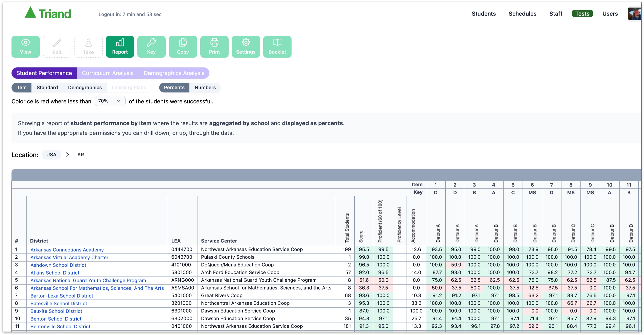Click score cell 36.3
The image size is (644, 335).
tap(364, 288)
